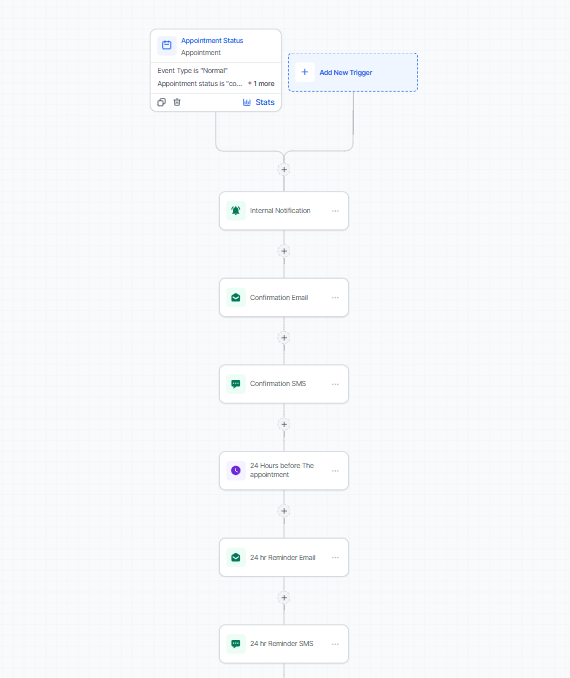Add step between Reminder Email and Reminder SMS
The width and height of the screenshot is (570, 678).
[x=284, y=598]
